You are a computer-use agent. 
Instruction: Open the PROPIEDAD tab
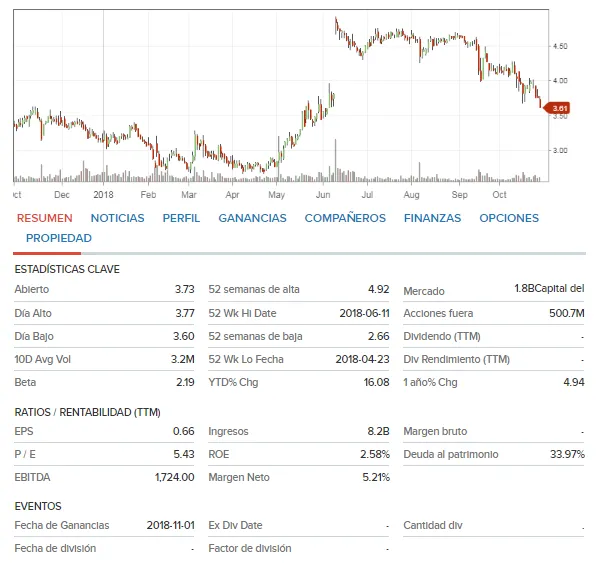59,238
